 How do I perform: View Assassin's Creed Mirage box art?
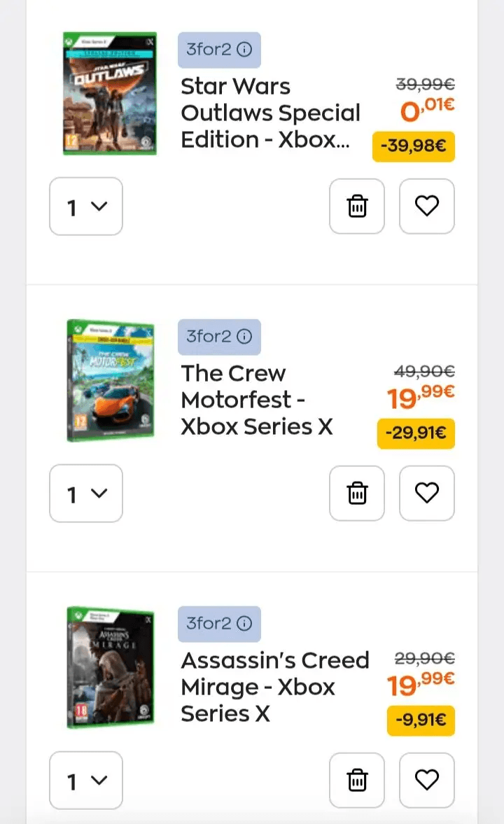[111, 667]
